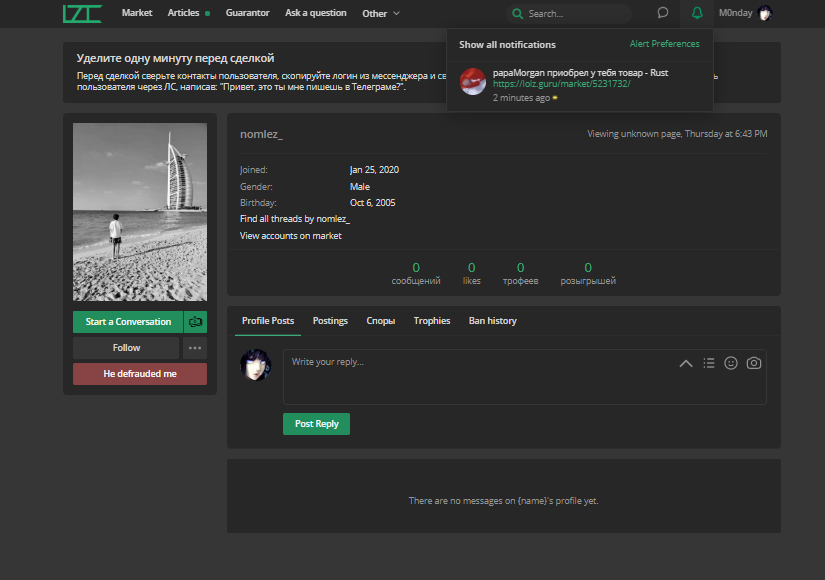Click the birthday Oct 6, 2005
This screenshot has height=580, width=825.
click(373, 203)
